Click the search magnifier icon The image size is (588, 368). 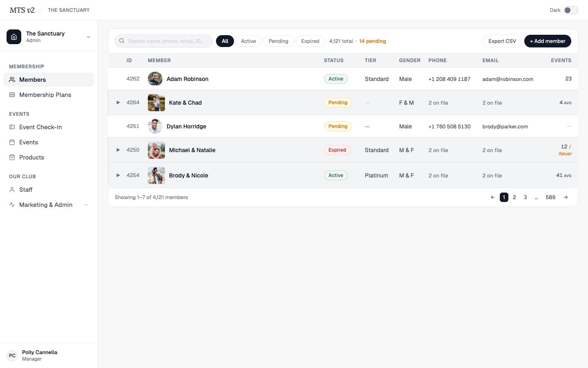click(x=122, y=41)
